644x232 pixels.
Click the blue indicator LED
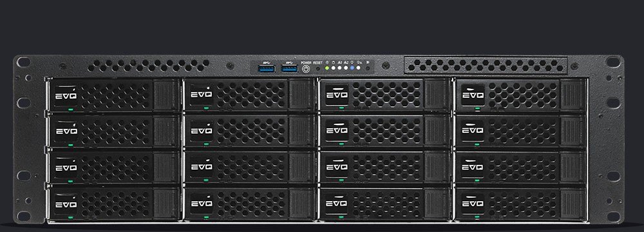[352, 68]
